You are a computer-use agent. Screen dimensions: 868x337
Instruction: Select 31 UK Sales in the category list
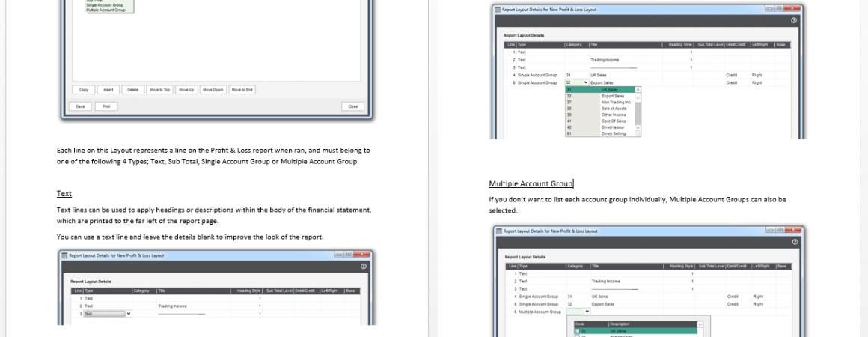pyautogui.click(x=601, y=89)
